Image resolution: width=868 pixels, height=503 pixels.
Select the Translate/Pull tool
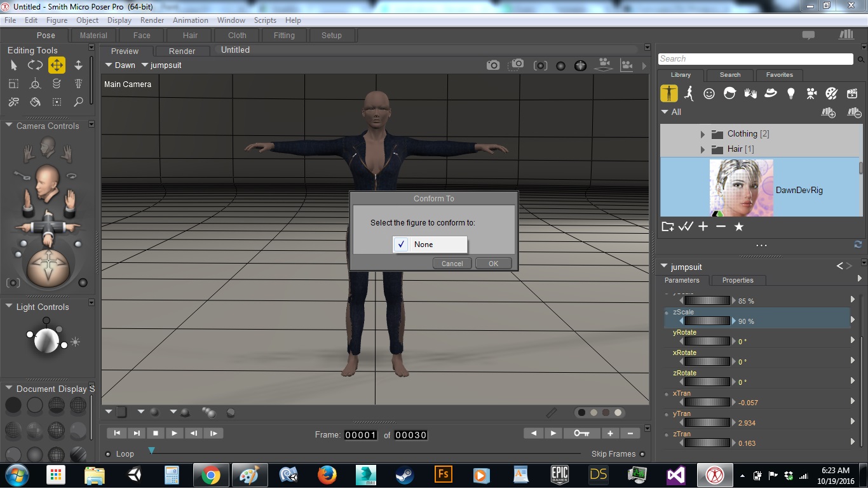(57, 65)
